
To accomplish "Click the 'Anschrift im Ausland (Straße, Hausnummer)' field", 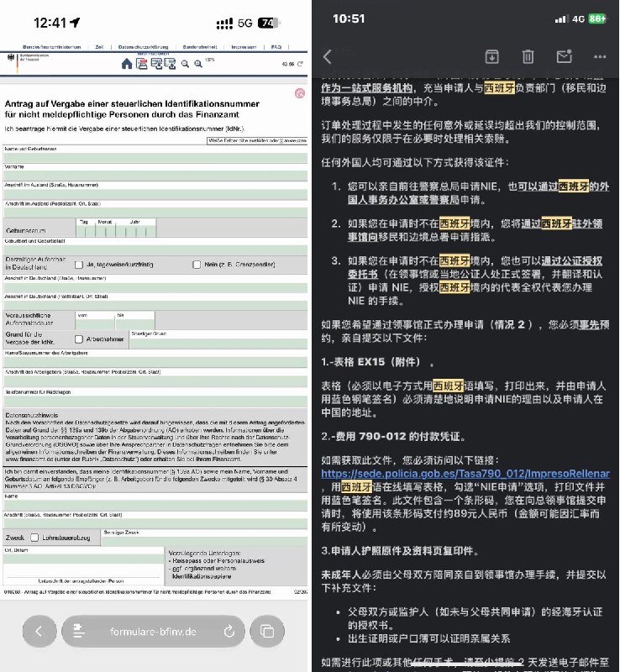I will click(155, 195).
